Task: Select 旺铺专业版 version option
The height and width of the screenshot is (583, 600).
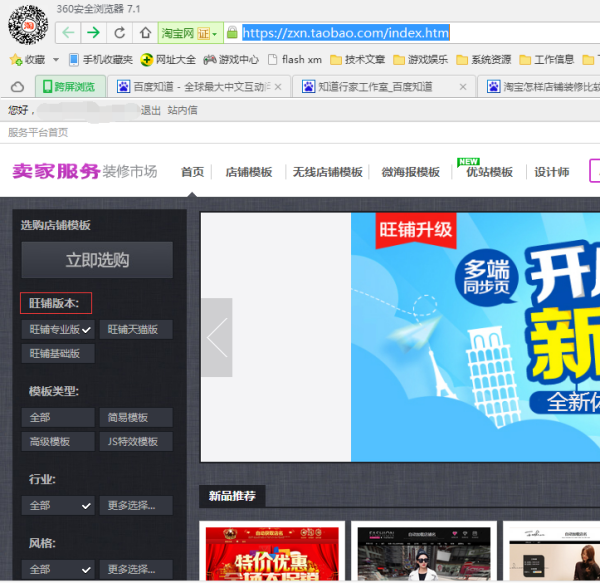Action: tap(58, 329)
